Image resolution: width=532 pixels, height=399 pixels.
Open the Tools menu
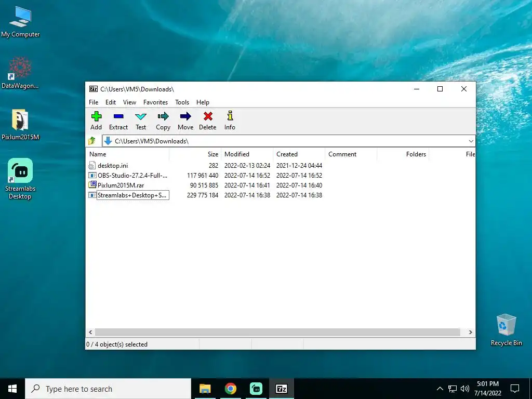point(182,102)
